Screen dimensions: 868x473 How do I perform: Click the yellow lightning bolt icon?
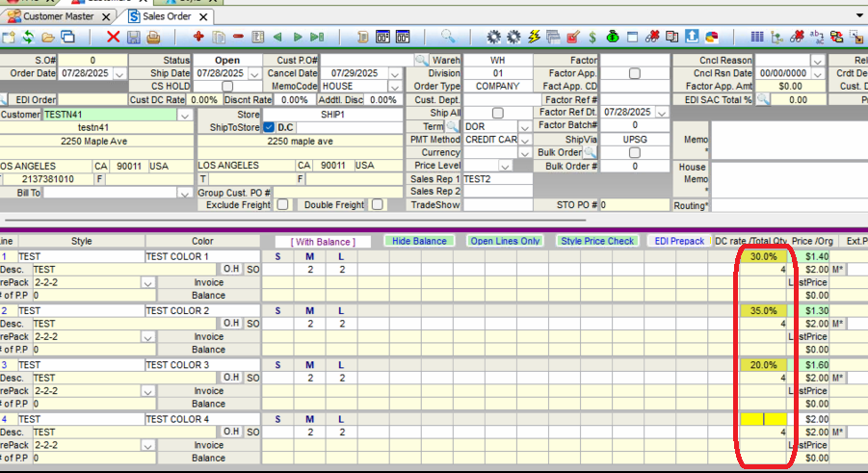535,38
